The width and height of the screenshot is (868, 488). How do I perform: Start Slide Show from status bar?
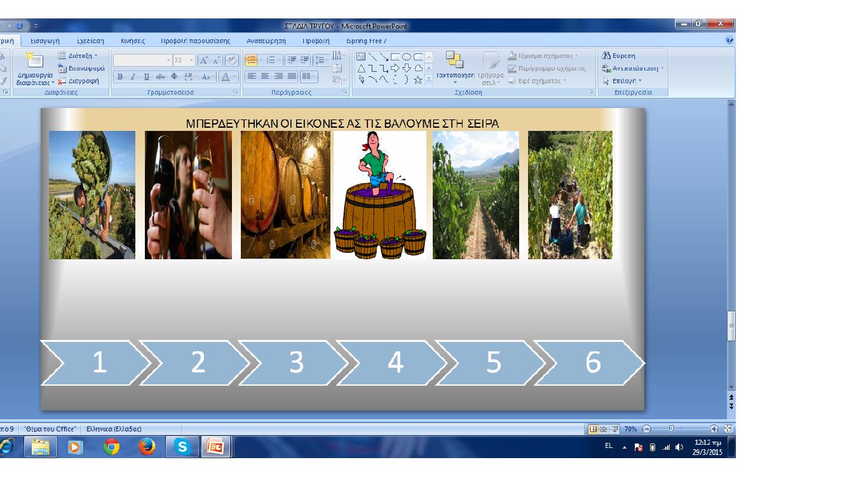[615, 429]
